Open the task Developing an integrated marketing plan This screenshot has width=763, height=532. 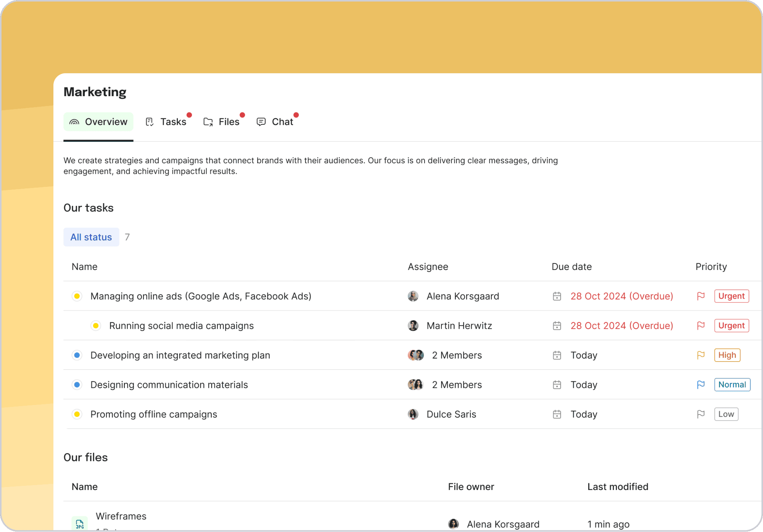(180, 355)
